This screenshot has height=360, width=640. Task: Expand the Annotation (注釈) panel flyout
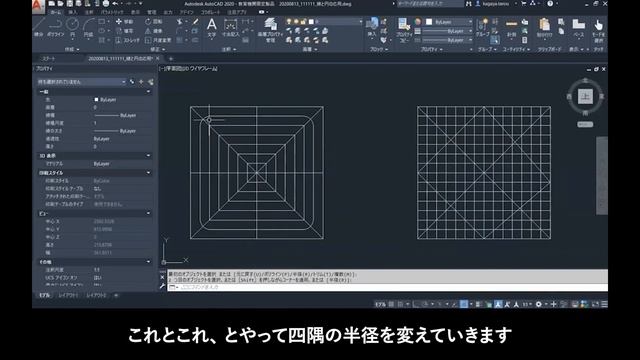pos(229,49)
